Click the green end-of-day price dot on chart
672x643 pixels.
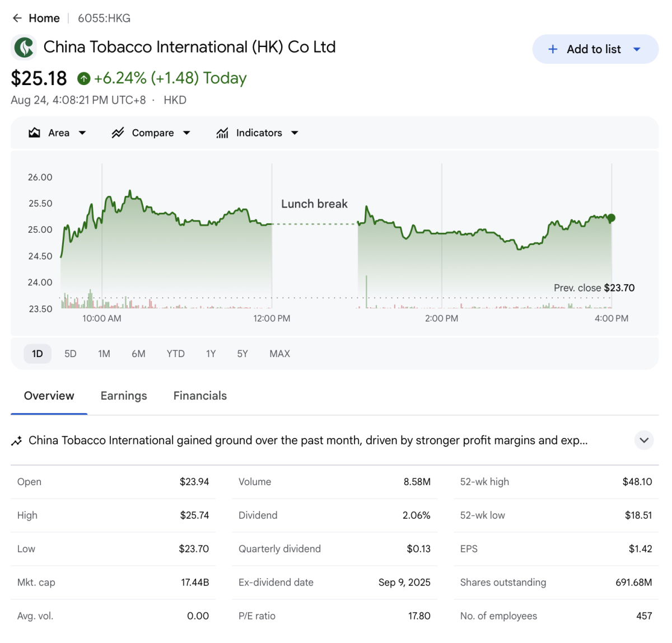(612, 218)
